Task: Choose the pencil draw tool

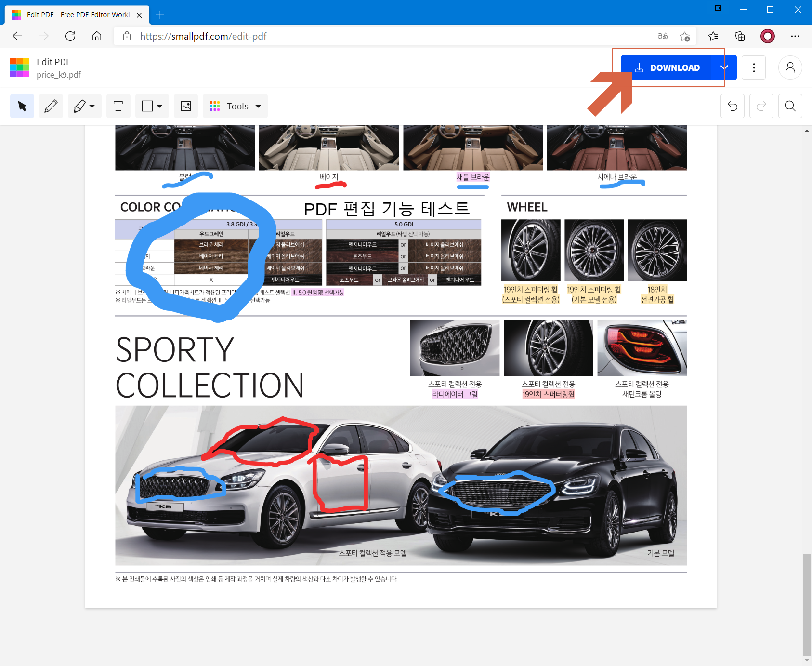Action: 51,106
